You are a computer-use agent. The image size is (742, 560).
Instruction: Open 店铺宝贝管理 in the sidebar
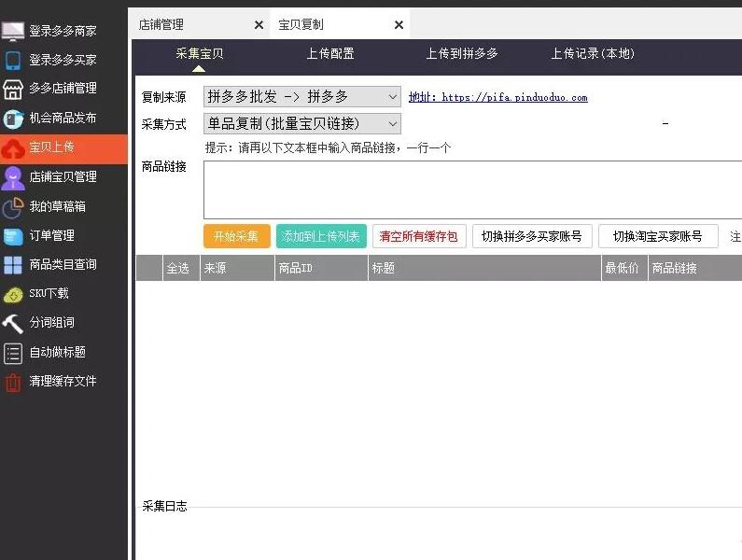(x=63, y=177)
